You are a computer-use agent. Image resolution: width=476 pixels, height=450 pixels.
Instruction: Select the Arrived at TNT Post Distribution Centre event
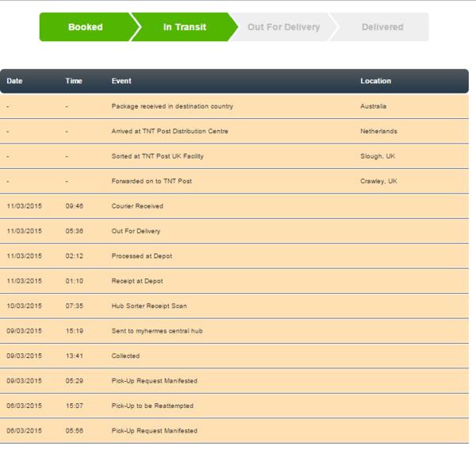170,131
